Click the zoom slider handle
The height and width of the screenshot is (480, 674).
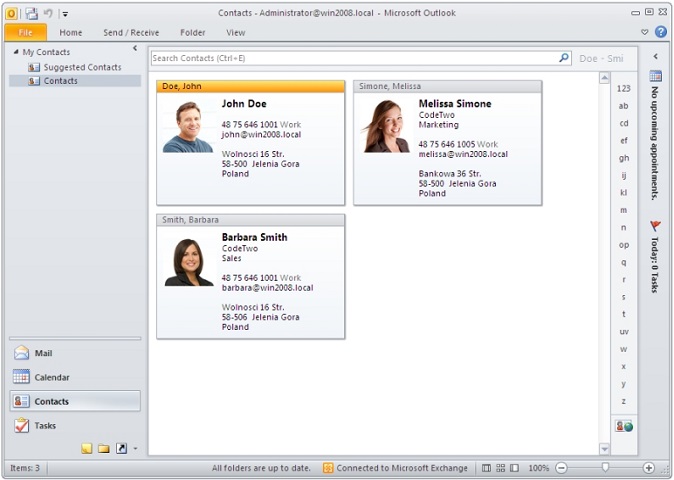pyautogui.click(x=605, y=467)
